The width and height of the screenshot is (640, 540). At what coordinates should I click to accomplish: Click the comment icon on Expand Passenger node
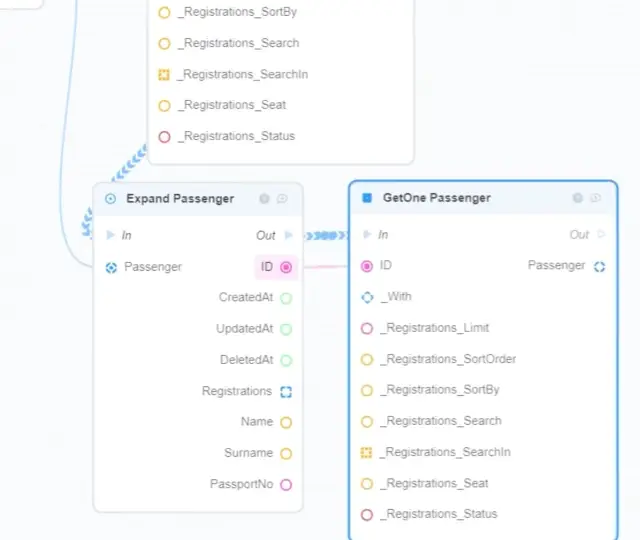pos(282,199)
